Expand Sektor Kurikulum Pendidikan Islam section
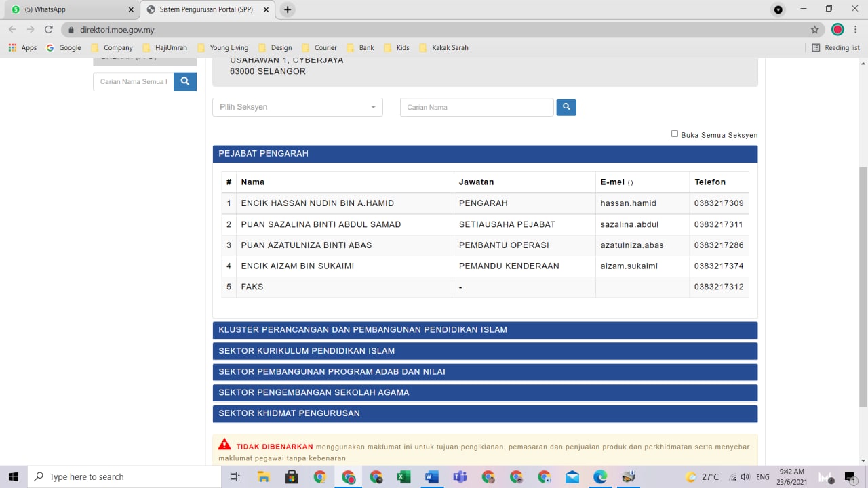 pos(485,351)
